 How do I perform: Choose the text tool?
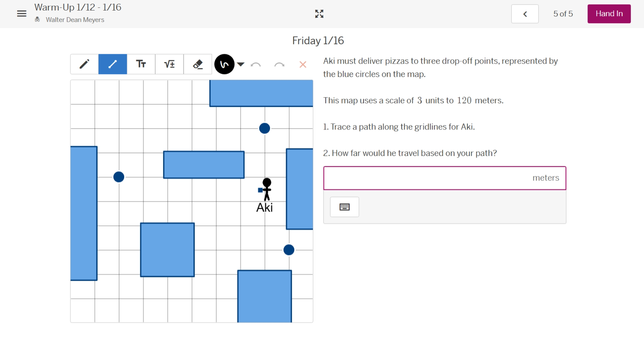141,64
